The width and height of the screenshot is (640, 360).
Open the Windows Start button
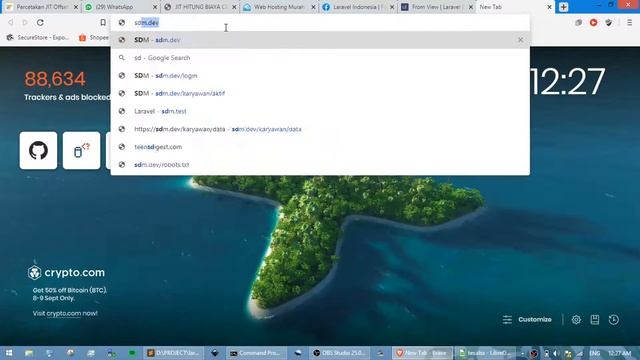(9, 353)
